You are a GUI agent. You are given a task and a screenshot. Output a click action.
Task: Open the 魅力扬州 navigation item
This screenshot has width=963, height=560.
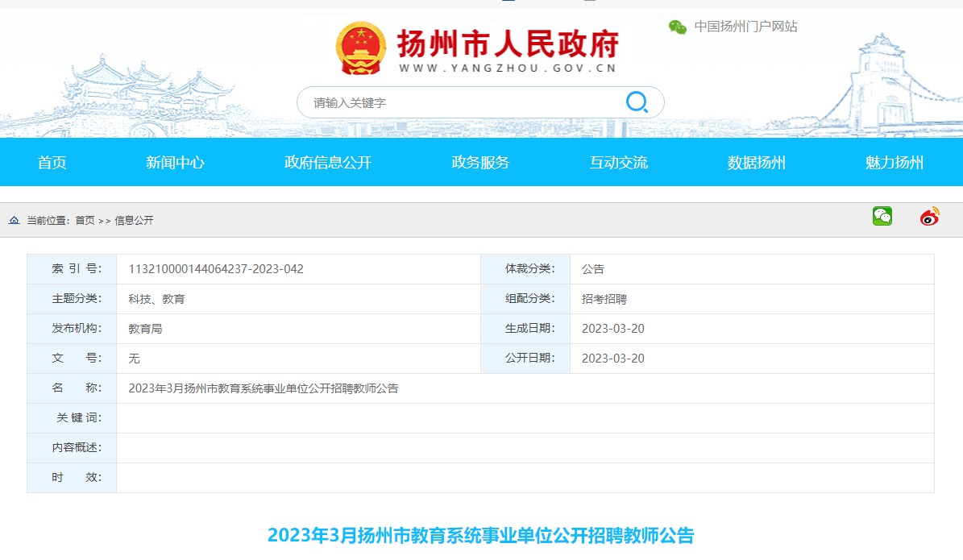pyautogui.click(x=894, y=163)
